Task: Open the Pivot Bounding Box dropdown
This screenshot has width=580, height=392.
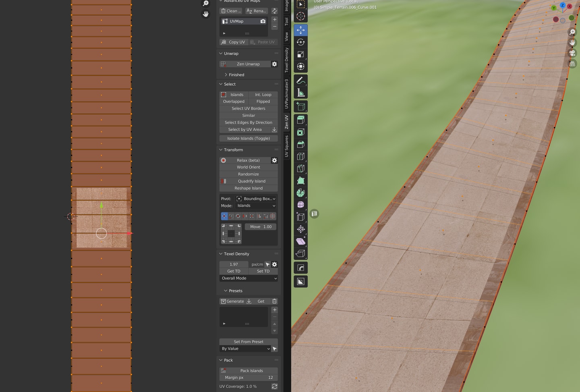Action: point(256,199)
